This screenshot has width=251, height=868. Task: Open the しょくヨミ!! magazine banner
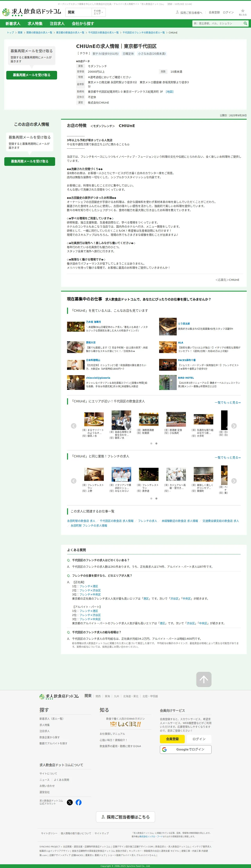tap(125, 724)
